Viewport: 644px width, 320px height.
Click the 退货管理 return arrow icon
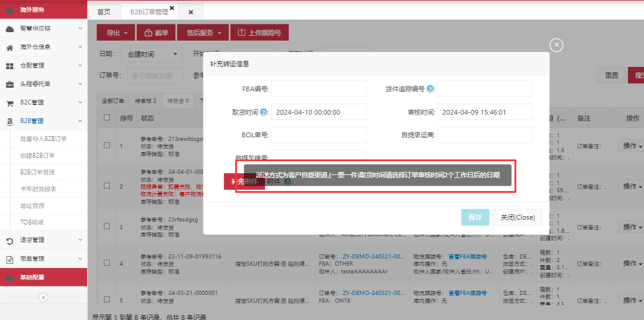click(10, 241)
